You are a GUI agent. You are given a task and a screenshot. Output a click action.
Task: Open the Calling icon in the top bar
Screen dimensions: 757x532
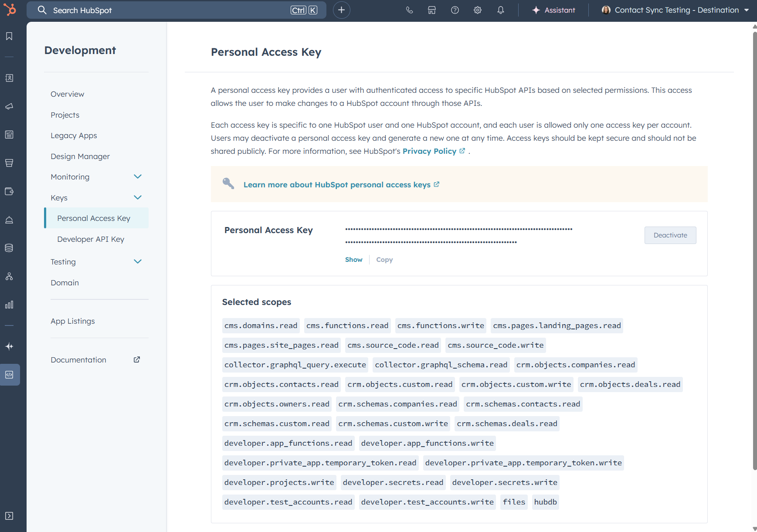point(409,10)
